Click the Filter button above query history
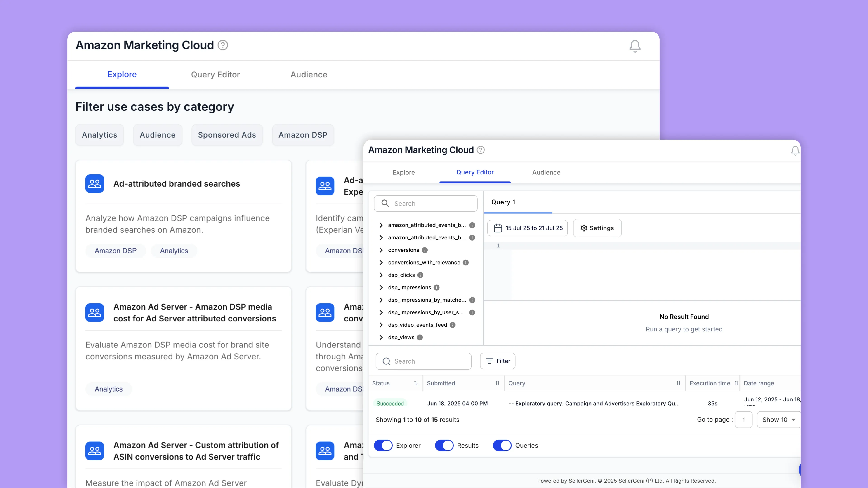 tap(498, 361)
